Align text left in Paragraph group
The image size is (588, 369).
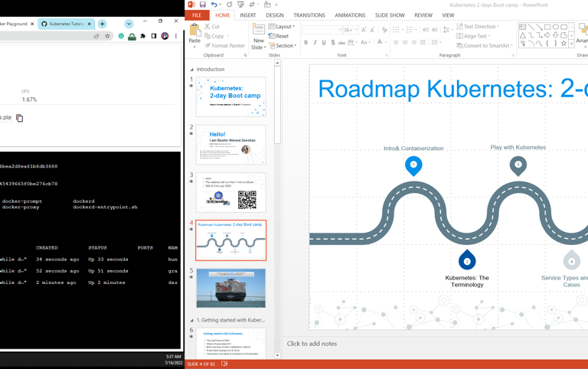click(x=396, y=42)
